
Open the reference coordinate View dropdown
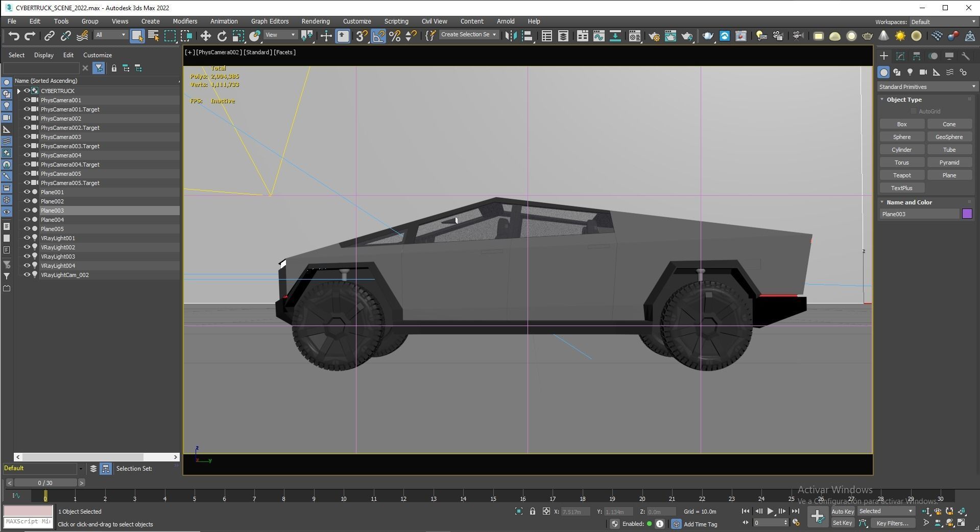point(280,35)
